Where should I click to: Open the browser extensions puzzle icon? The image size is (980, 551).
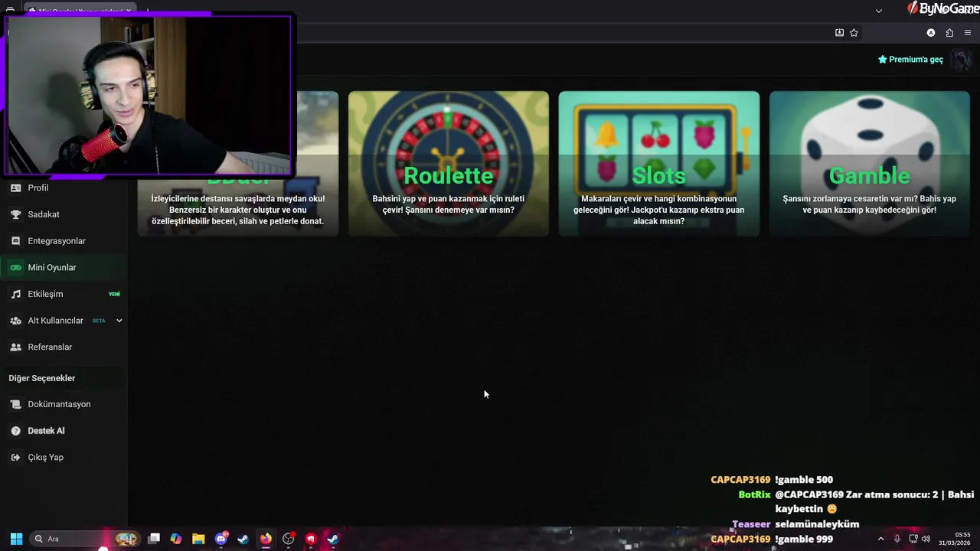point(949,33)
